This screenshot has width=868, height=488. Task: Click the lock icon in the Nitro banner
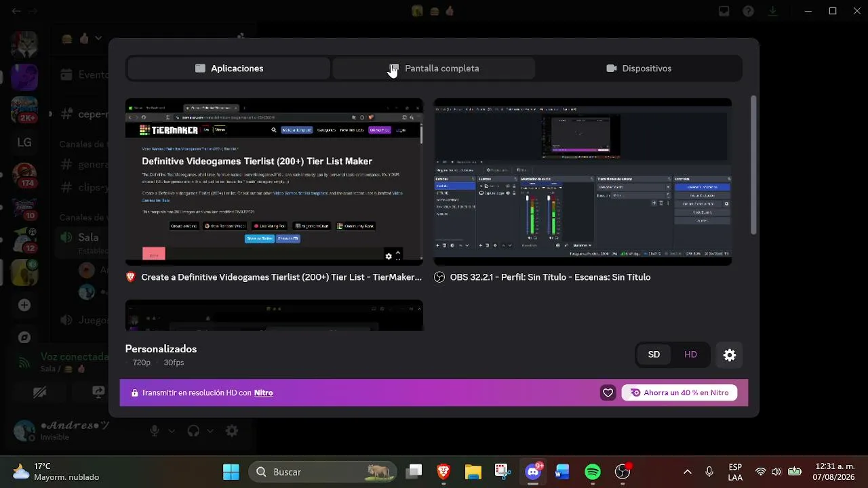coord(134,393)
